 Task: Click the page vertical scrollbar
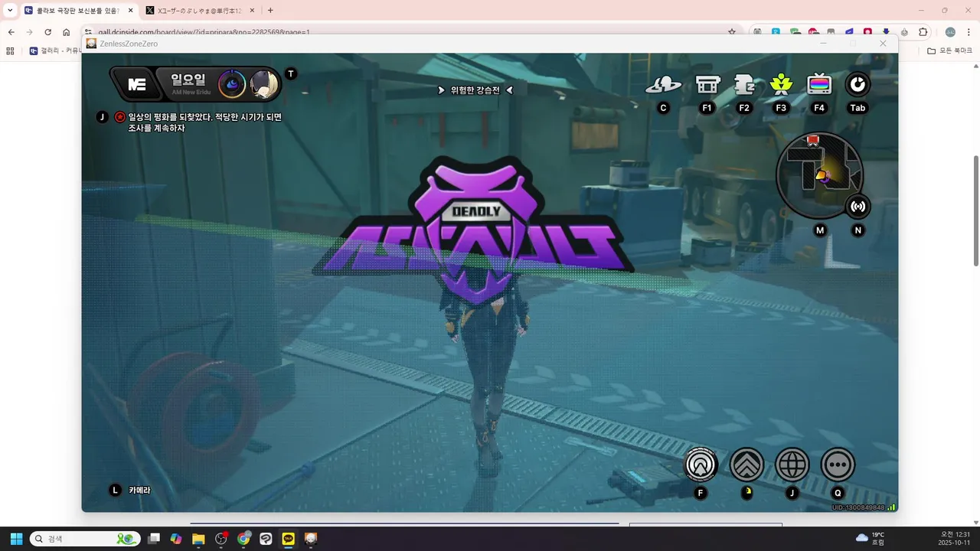point(975,210)
